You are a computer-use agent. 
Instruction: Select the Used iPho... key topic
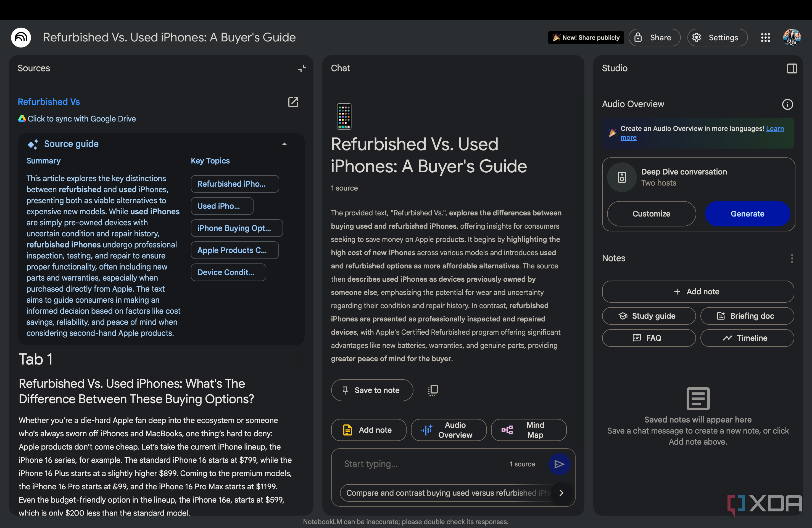[222, 206]
